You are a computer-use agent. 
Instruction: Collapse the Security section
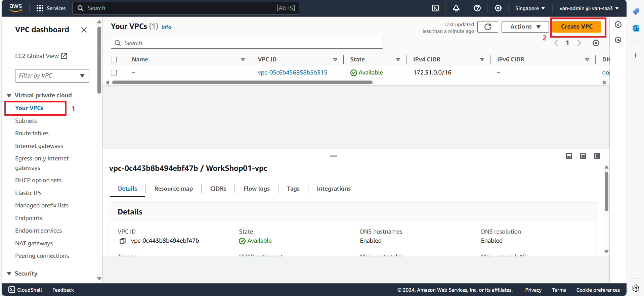click(x=9, y=274)
